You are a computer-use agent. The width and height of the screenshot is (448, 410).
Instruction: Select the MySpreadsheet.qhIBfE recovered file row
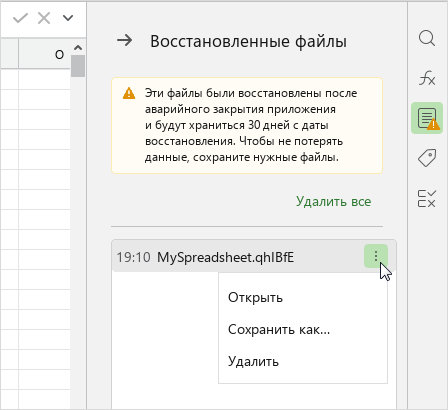[x=254, y=256]
